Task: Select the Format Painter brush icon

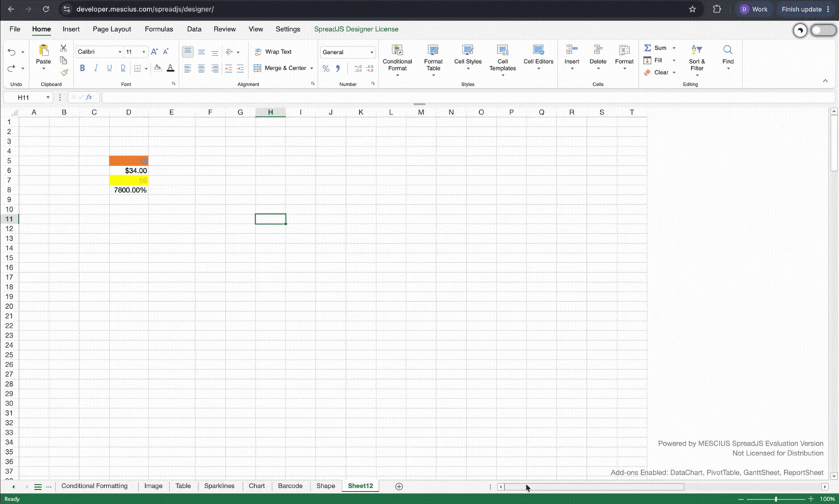Action: click(64, 72)
